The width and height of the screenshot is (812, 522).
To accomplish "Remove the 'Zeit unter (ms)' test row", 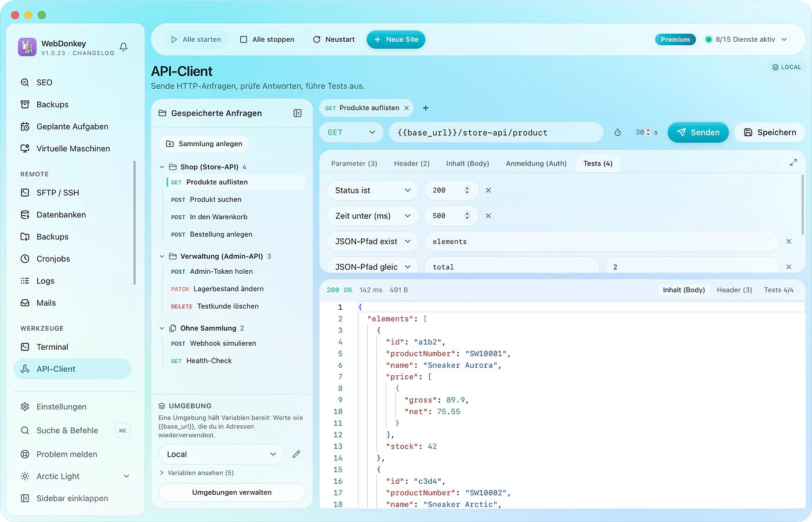I will pyautogui.click(x=488, y=216).
